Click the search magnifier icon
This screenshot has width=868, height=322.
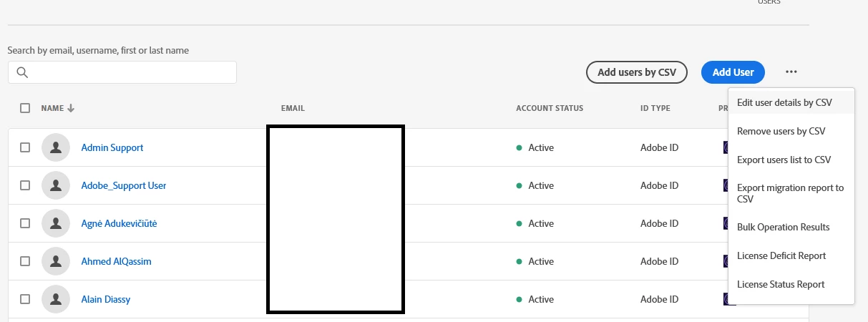22,72
